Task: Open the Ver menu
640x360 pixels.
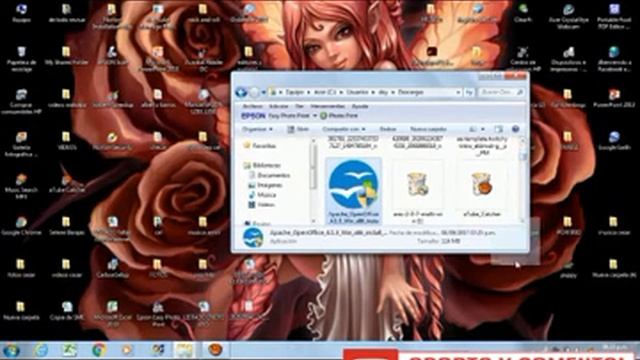Action: pos(299,106)
